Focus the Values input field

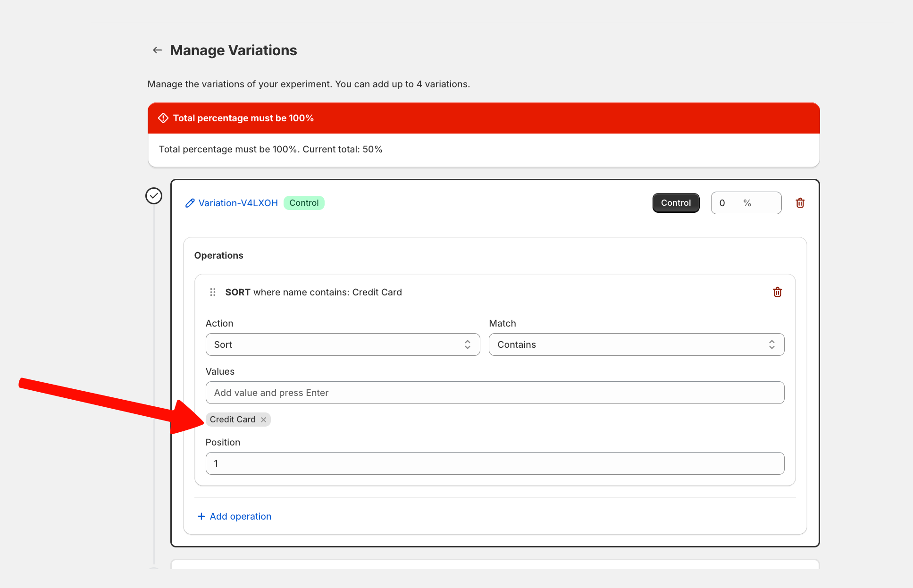tap(494, 393)
